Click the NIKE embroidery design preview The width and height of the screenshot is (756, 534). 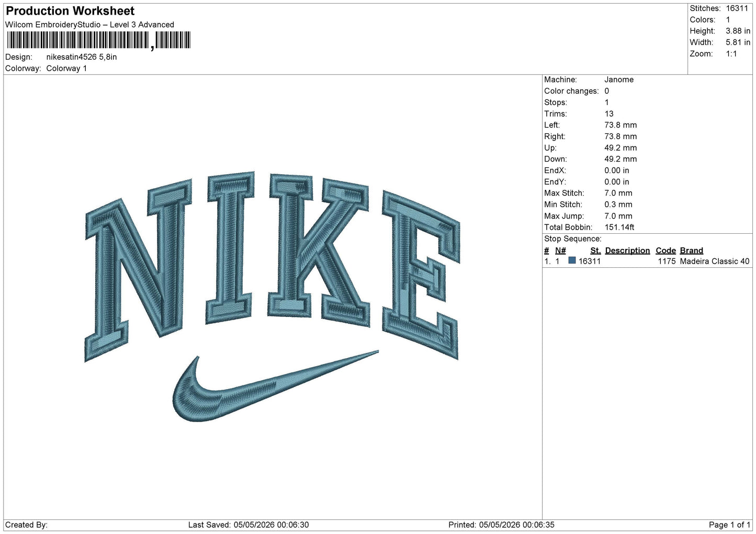click(x=272, y=296)
